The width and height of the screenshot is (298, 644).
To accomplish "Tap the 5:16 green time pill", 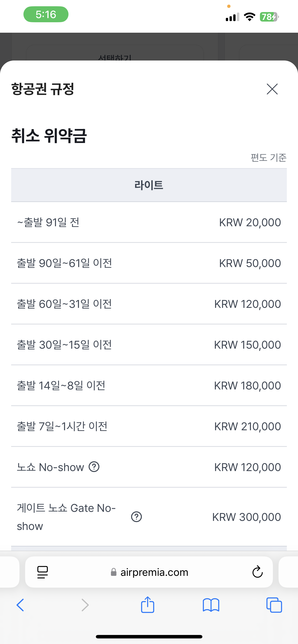I will (x=46, y=14).
